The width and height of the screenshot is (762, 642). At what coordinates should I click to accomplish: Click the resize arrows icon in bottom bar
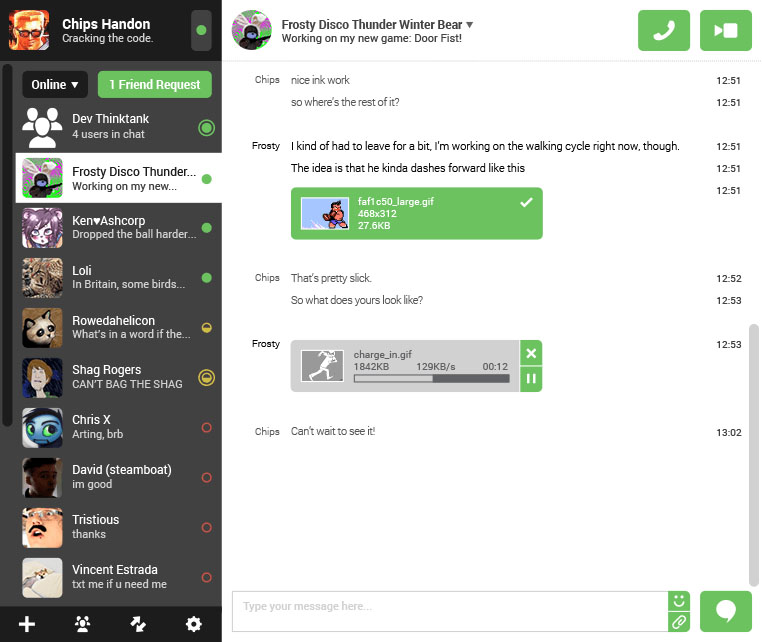(138, 624)
